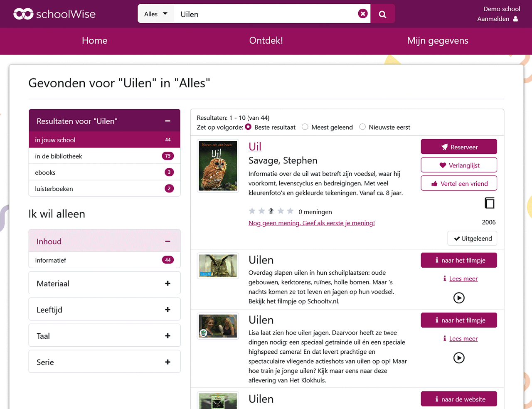
Task: Click the book copies icon beside 2006
Action: coord(490,203)
